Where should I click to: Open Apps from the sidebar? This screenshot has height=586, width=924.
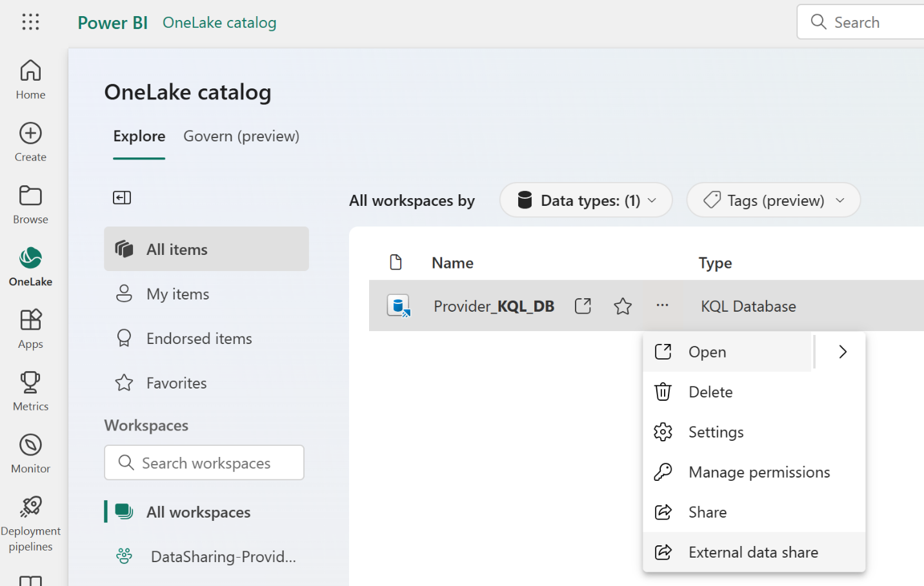tap(30, 329)
